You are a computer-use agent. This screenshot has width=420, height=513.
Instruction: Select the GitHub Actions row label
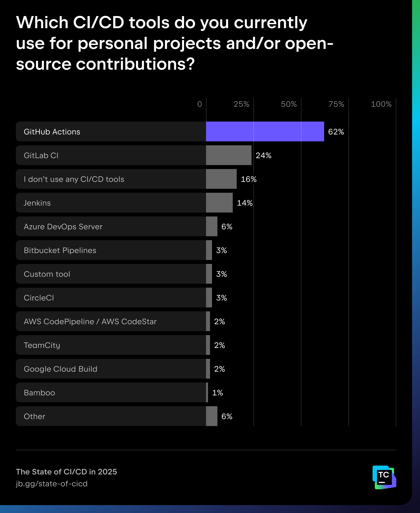52,132
